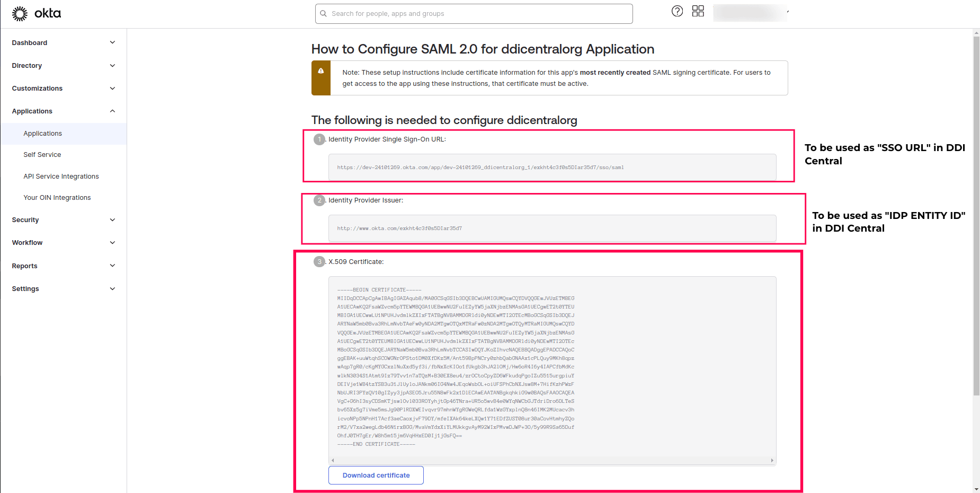
Task: Select the Identity Provider Issuer URL text
Action: pyautogui.click(x=399, y=228)
